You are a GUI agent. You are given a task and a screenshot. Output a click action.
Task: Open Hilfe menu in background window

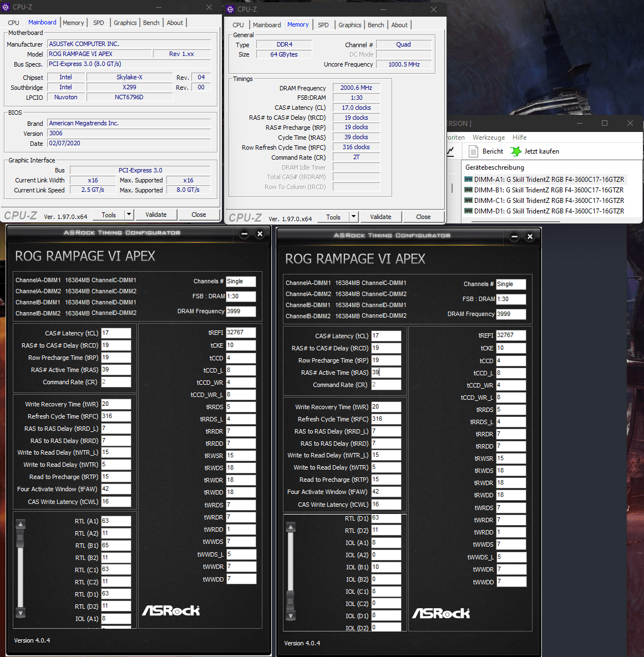[x=519, y=137]
